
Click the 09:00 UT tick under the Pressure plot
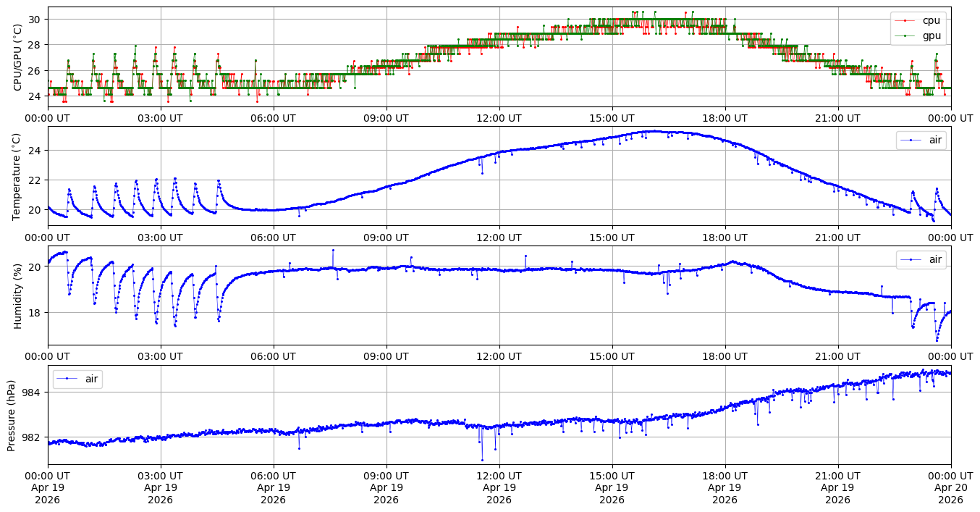(x=386, y=476)
